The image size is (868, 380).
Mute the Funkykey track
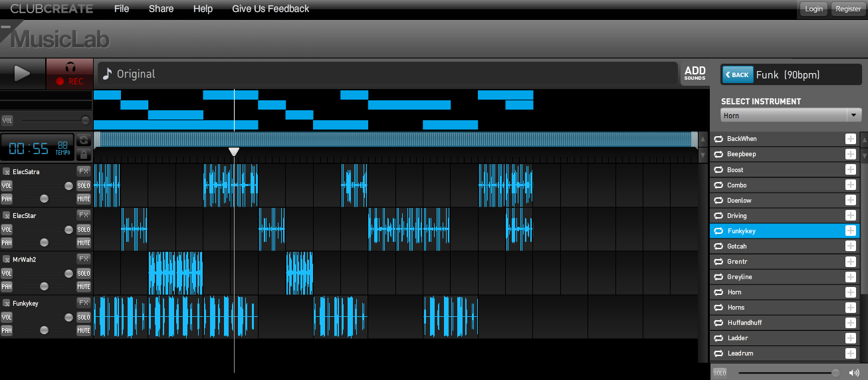point(84,330)
